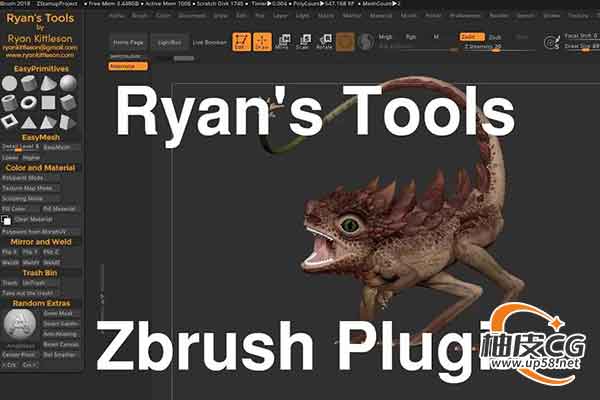Adjust the Z Intensity slider

pos(483,47)
